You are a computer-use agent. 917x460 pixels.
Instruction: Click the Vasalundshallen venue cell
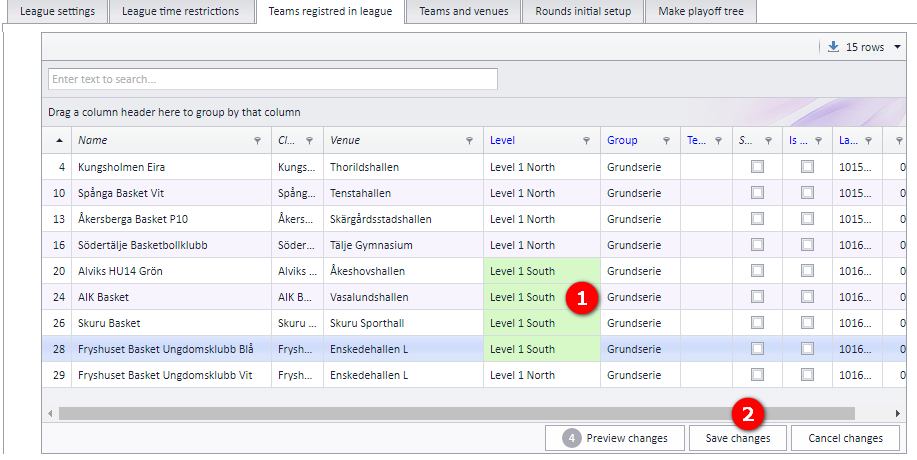point(404,297)
